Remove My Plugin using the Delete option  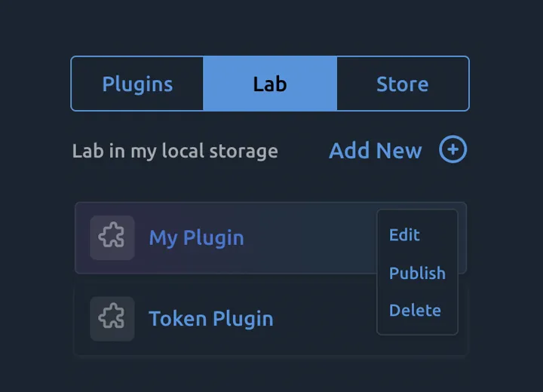[x=415, y=310]
